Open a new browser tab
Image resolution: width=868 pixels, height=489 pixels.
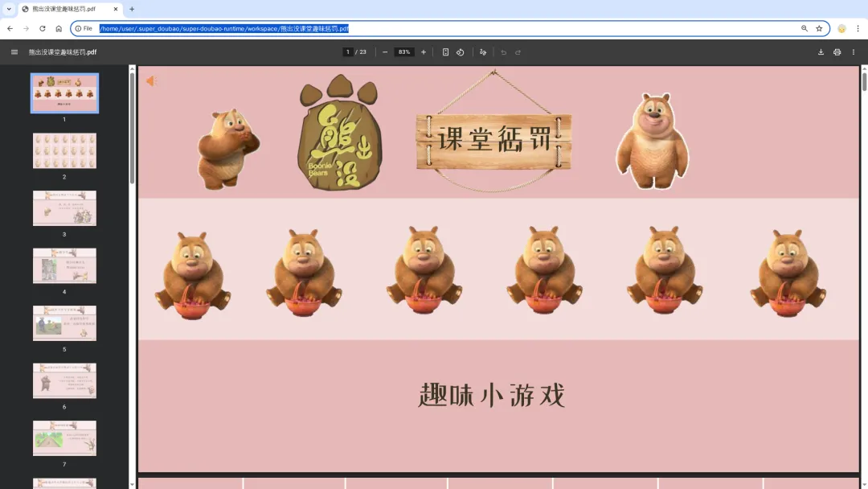point(132,9)
